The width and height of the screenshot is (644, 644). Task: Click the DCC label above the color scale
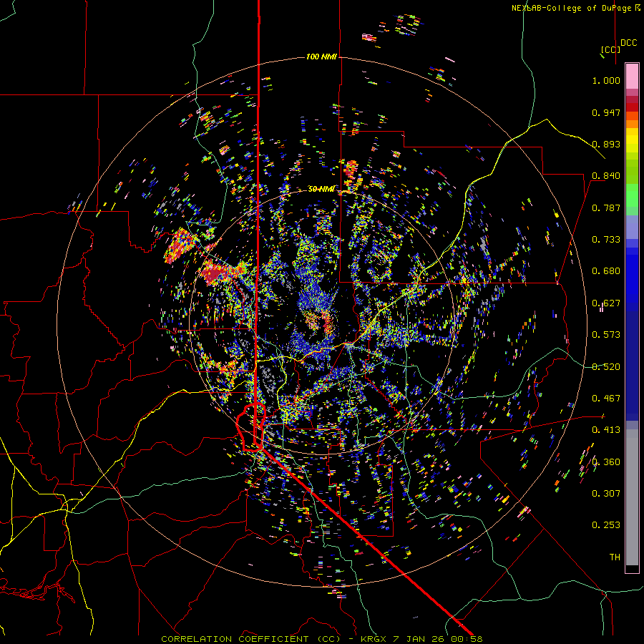click(629, 43)
